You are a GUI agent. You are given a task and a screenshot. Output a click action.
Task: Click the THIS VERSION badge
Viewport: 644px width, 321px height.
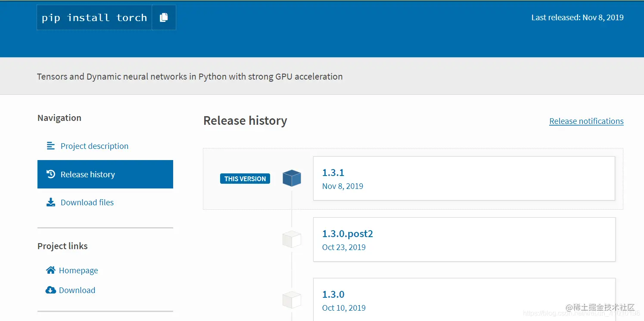[x=245, y=179]
